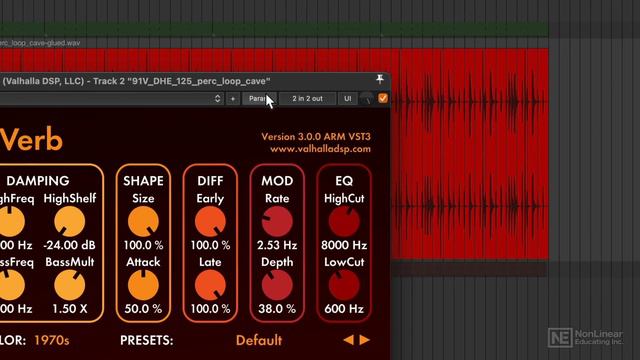Click the BassMult knob
Screen dimensions: 640x360
point(69,285)
